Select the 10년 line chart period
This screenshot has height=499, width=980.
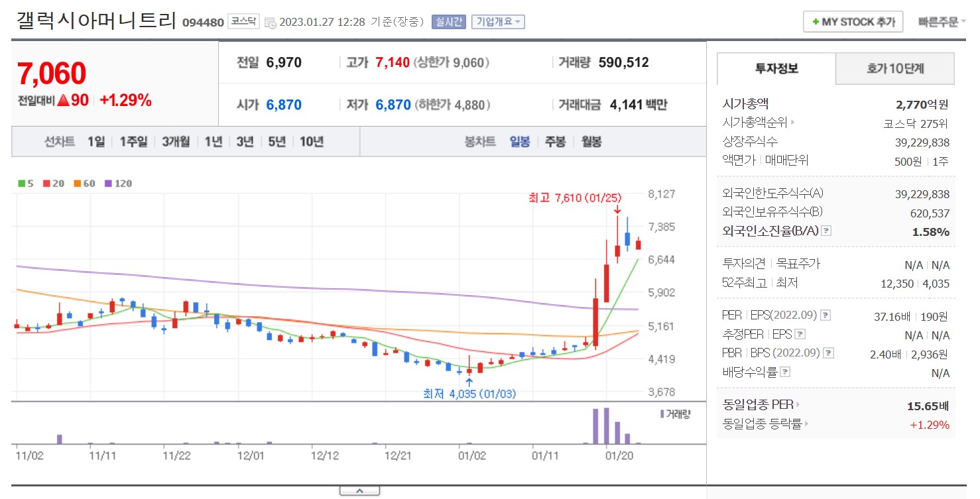coord(312,141)
